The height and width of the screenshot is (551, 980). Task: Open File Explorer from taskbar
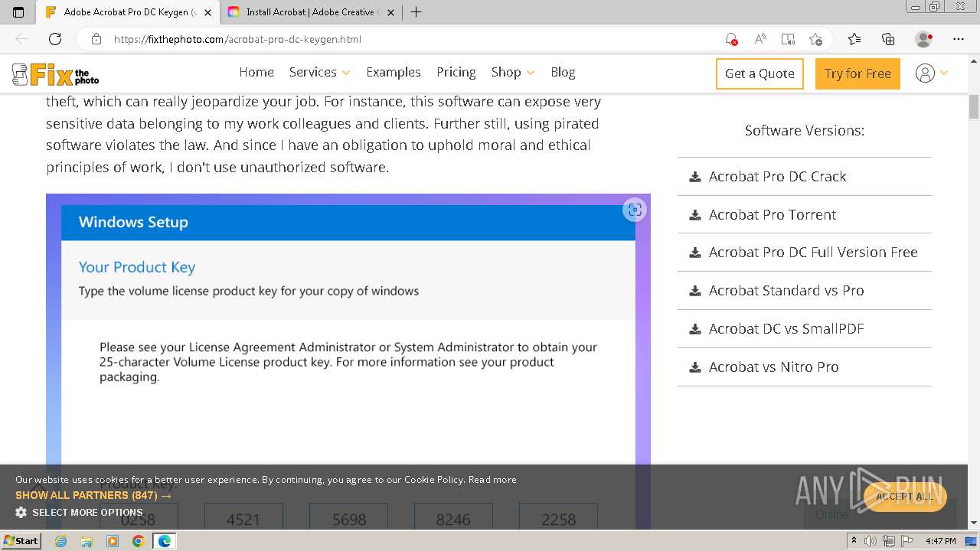(x=87, y=541)
